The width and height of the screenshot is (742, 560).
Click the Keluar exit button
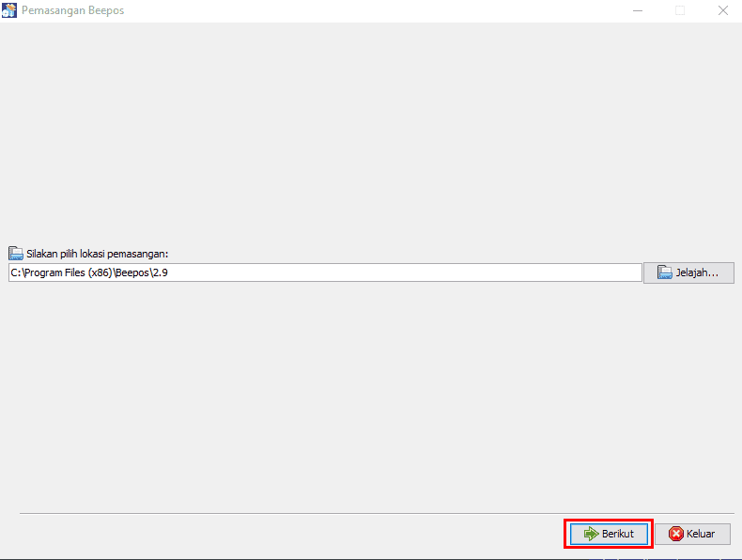pyautogui.click(x=692, y=534)
